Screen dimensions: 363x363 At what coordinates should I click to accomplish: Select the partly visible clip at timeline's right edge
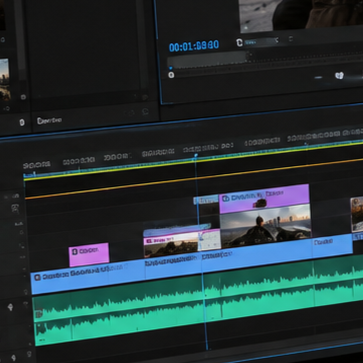tap(357, 214)
